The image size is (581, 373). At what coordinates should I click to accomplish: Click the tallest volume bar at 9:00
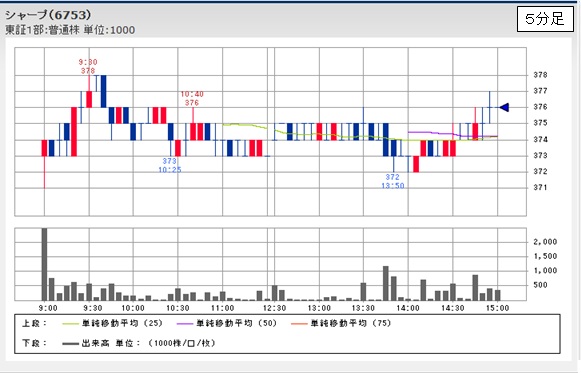click(44, 264)
